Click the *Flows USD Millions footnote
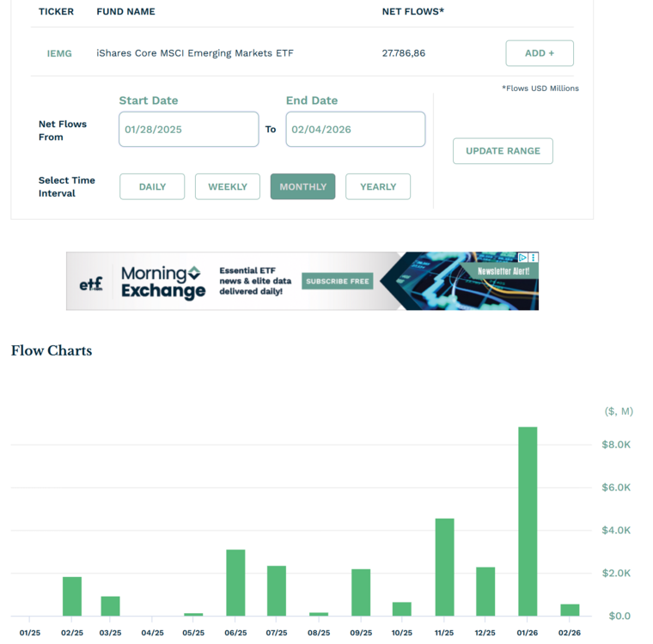This screenshot has height=644, width=653. pos(540,88)
